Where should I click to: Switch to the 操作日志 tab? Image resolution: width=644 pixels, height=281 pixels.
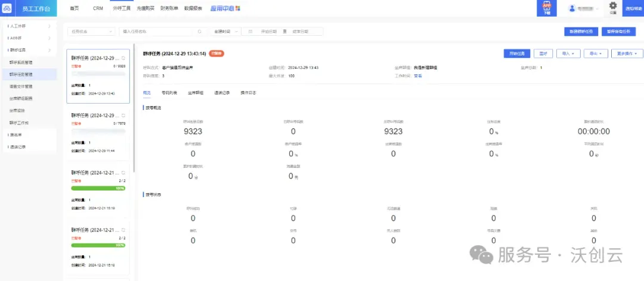click(x=249, y=93)
